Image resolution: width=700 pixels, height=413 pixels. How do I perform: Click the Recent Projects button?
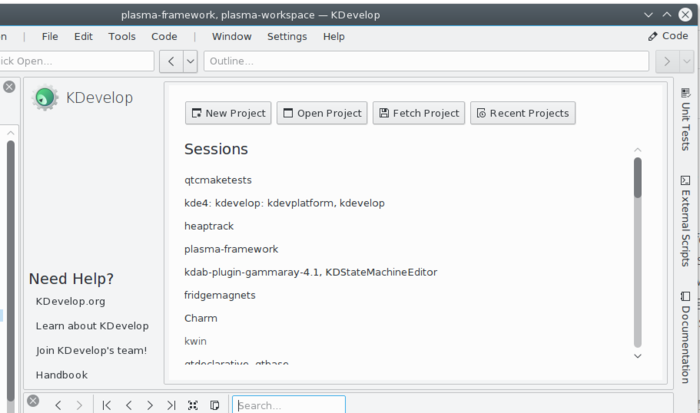pos(523,113)
